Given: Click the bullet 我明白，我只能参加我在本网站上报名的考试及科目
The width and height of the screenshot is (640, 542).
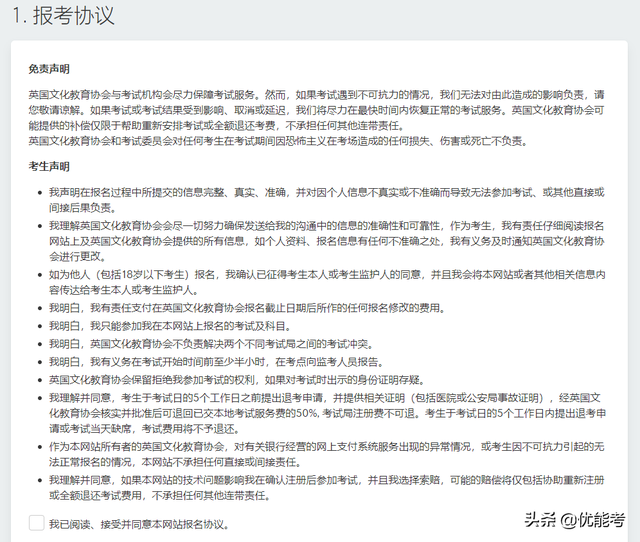Looking at the screenshot, I should point(170,326).
